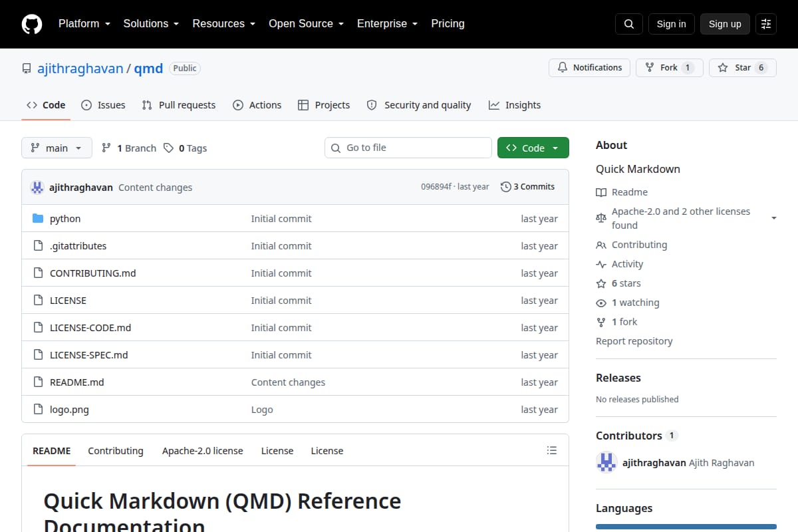This screenshot has height=532, width=798.
Task: View the 3 Commits history
Action: pos(527,187)
